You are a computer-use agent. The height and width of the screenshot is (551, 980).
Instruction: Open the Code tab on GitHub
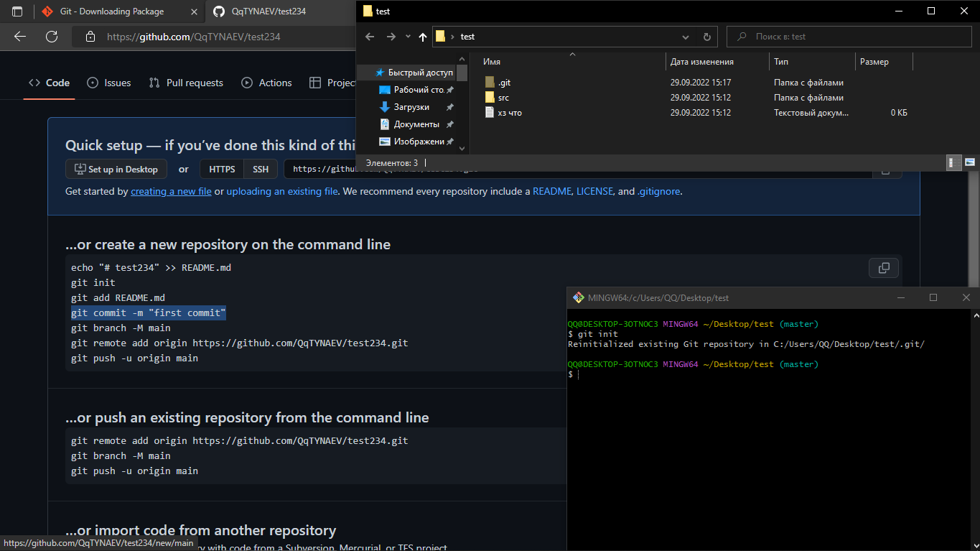(x=49, y=83)
